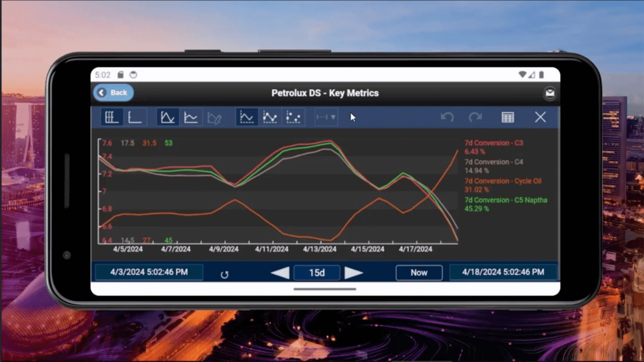Open the table view of metric data
644x362 pixels.
[508, 117]
